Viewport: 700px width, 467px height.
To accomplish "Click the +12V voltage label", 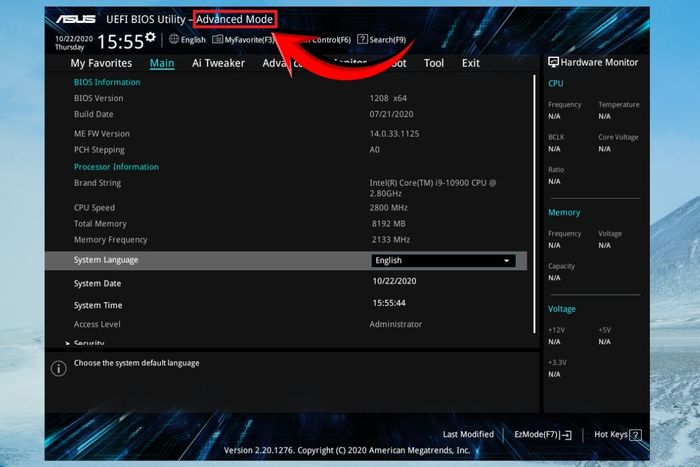I will click(556, 330).
